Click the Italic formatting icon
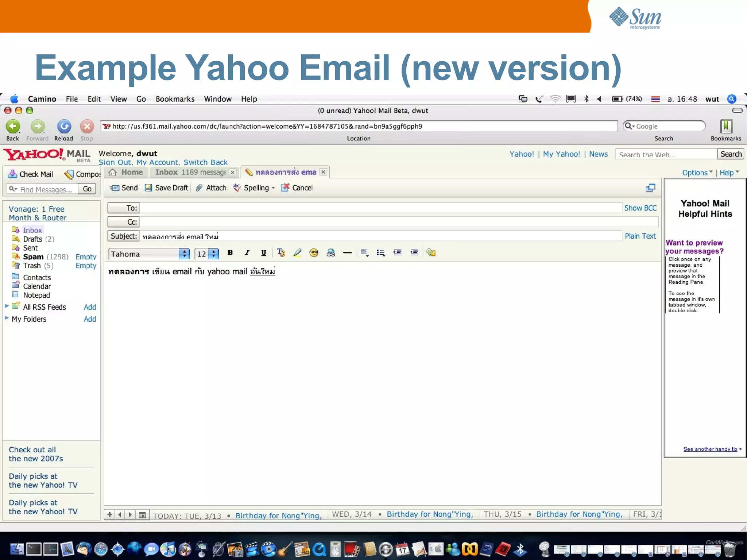The width and height of the screenshot is (747, 560). 247,252
